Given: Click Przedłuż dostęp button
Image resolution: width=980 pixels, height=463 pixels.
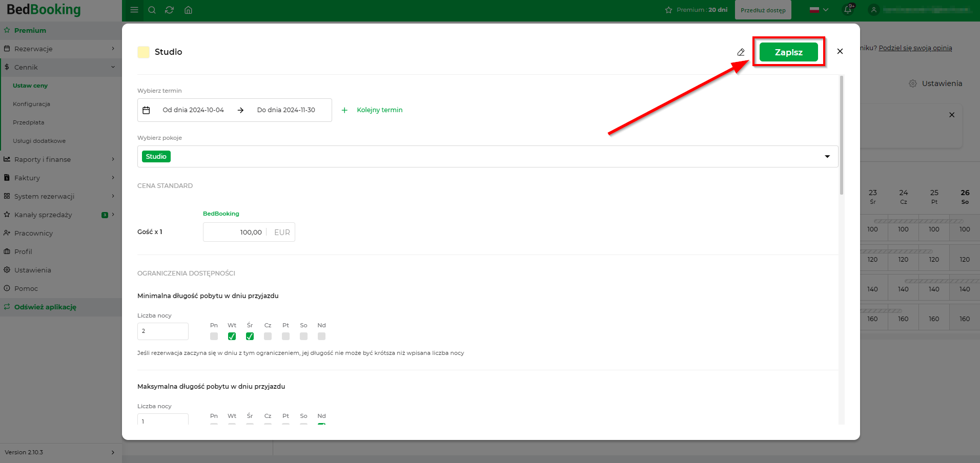Looking at the screenshot, I should 763,10.
